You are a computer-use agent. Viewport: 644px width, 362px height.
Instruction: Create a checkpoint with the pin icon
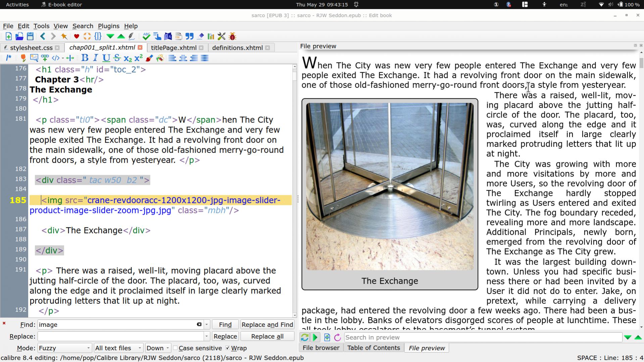(x=64, y=37)
